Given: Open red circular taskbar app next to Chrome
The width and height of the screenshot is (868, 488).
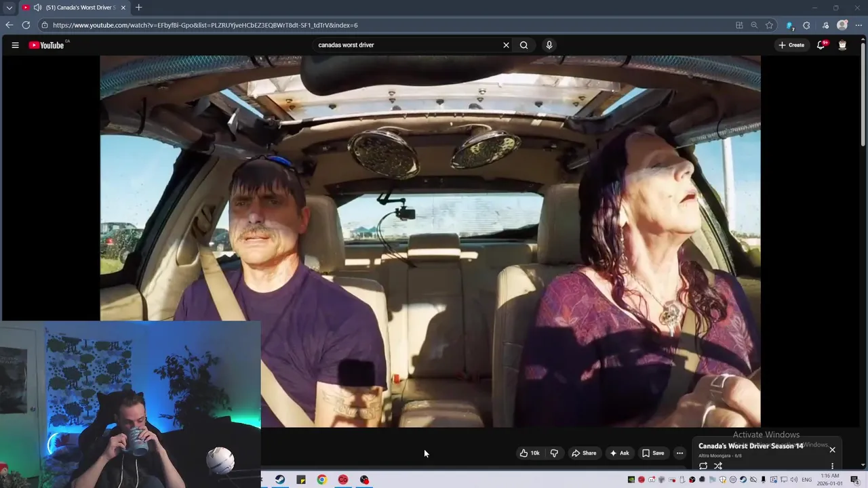Looking at the screenshot, I should (343, 480).
